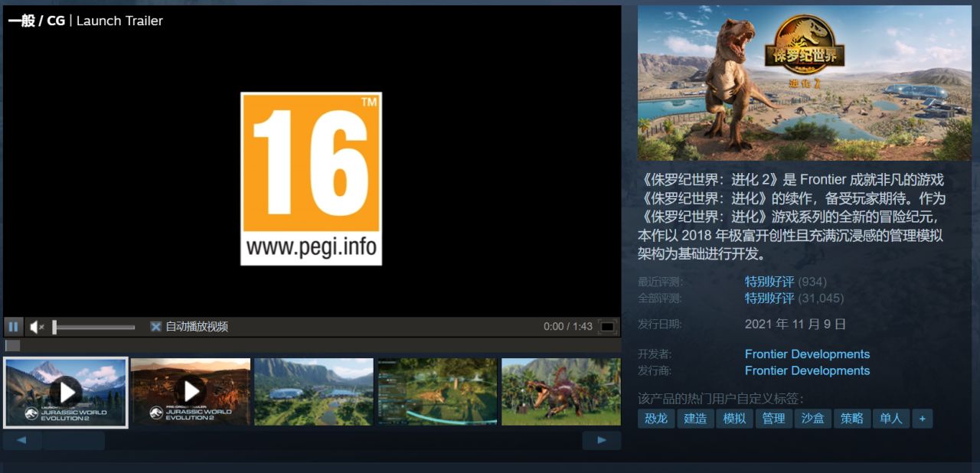Click the video time 0:00 / 1:43
This screenshot has width=980, height=473.
(x=568, y=327)
